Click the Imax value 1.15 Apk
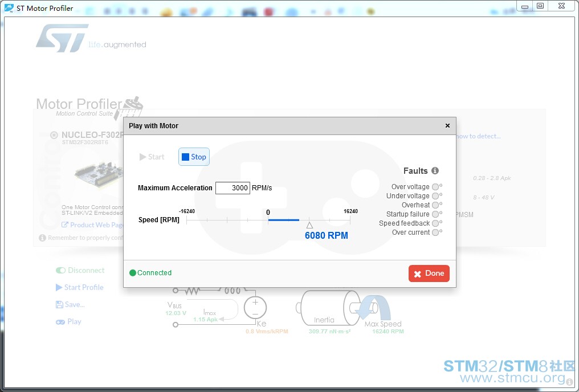Viewport: 579px width, 392px height. coord(205,320)
